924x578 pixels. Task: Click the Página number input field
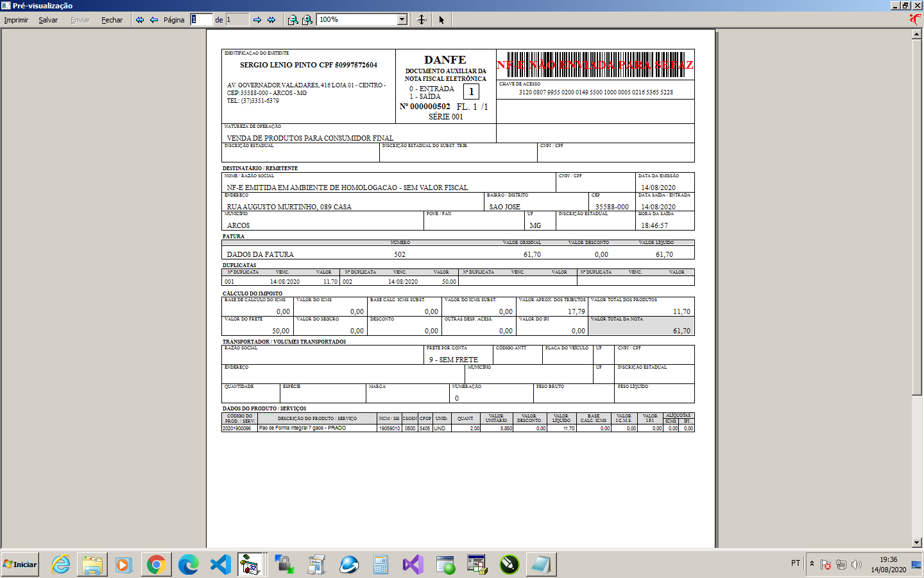(201, 19)
